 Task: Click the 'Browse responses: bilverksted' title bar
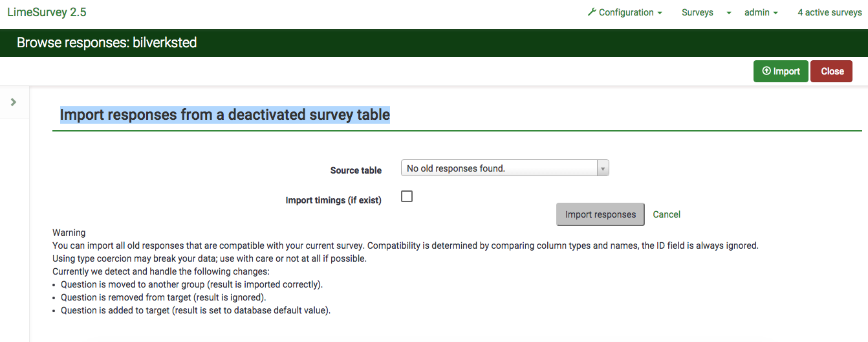pyautogui.click(x=107, y=43)
